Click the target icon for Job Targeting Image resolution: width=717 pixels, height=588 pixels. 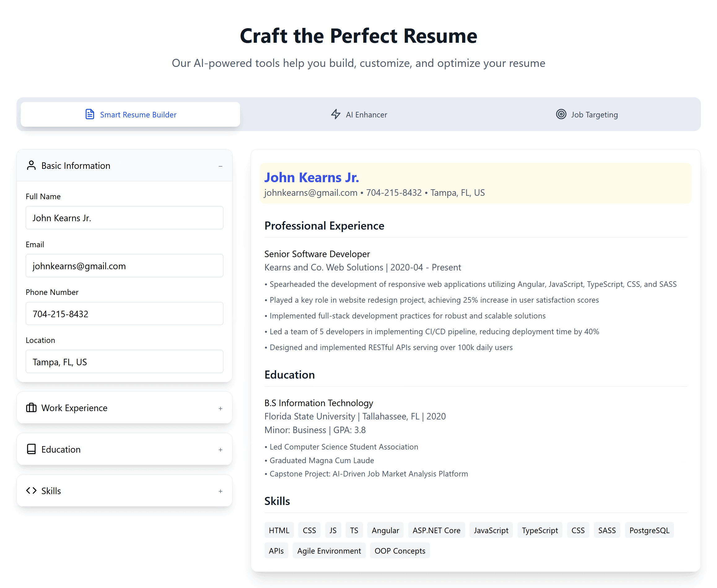pyautogui.click(x=561, y=115)
